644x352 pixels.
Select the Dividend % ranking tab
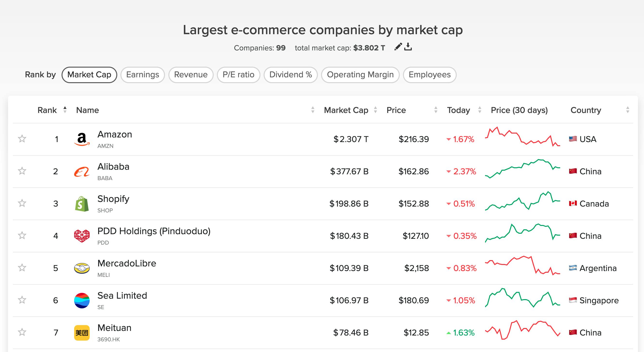coord(291,75)
